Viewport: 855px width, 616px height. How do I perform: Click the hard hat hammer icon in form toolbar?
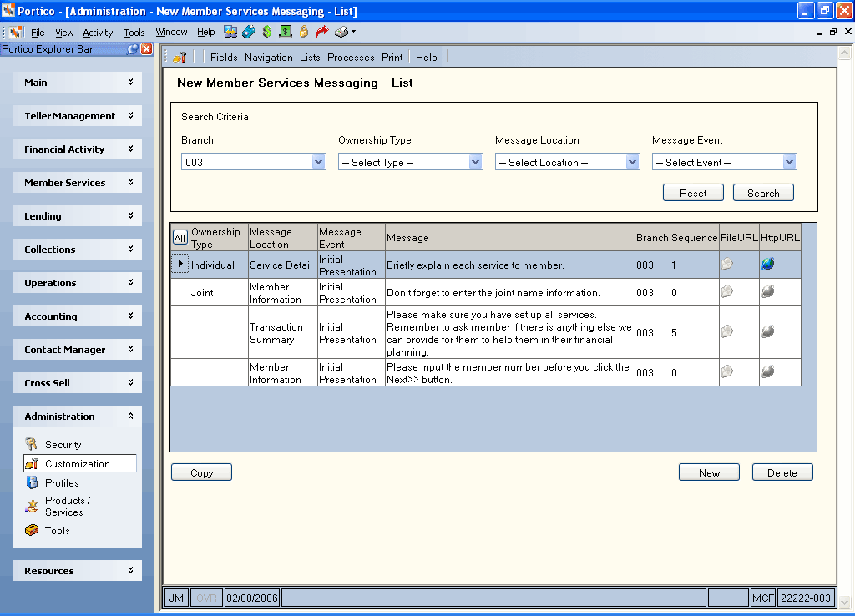click(180, 57)
